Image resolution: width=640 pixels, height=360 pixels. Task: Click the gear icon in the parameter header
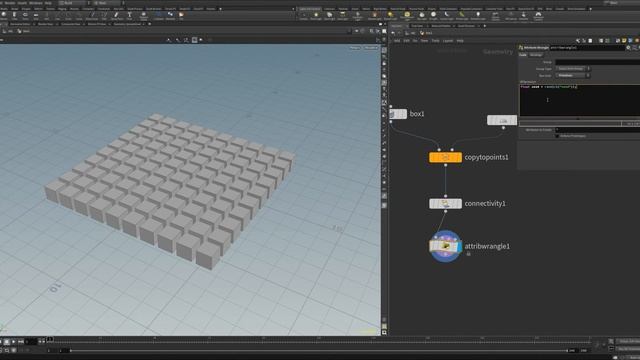(x=628, y=48)
